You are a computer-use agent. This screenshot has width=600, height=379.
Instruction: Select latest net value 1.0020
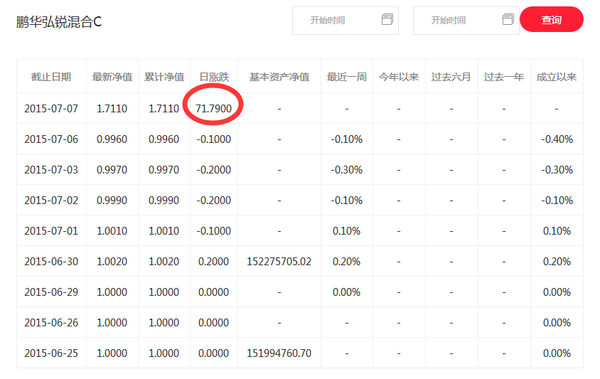112,261
